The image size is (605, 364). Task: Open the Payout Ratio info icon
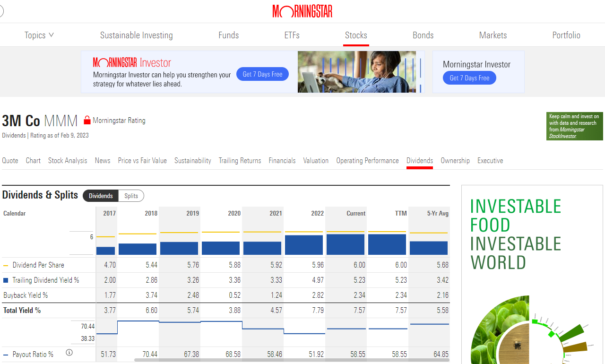click(69, 353)
